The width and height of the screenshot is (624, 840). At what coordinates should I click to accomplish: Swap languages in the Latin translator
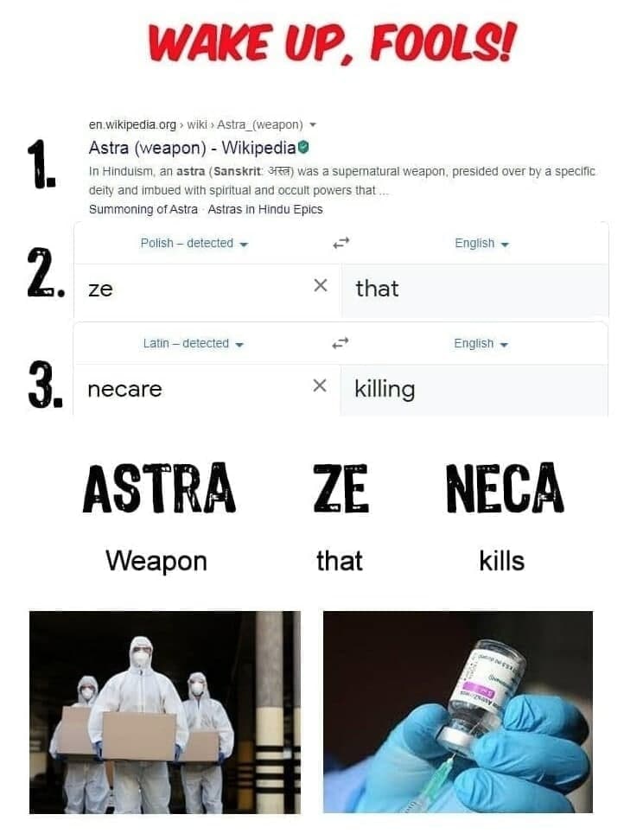pos(341,343)
